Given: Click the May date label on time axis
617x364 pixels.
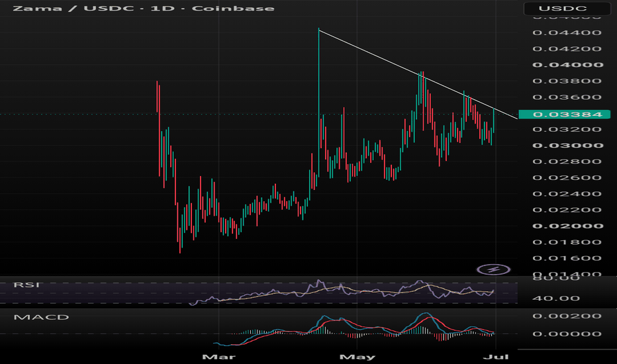Looking at the screenshot, I should 357,357.
